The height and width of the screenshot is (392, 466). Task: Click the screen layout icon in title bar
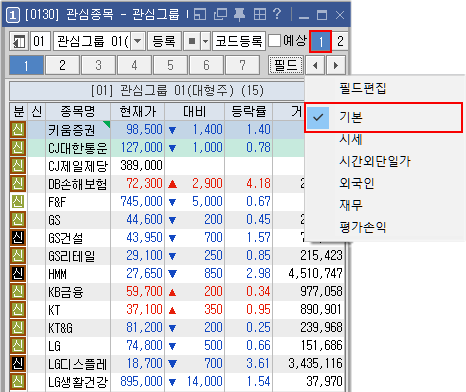[x=200, y=14]
